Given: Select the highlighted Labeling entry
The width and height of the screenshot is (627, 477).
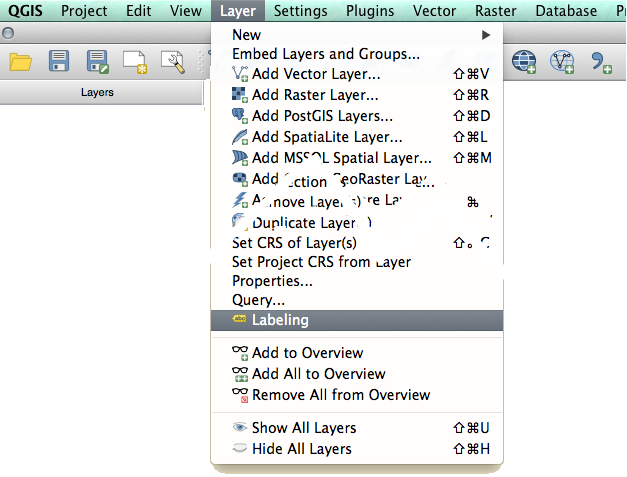Looking at the screenshot, I should pyautogui.click(x=357, y=320).
